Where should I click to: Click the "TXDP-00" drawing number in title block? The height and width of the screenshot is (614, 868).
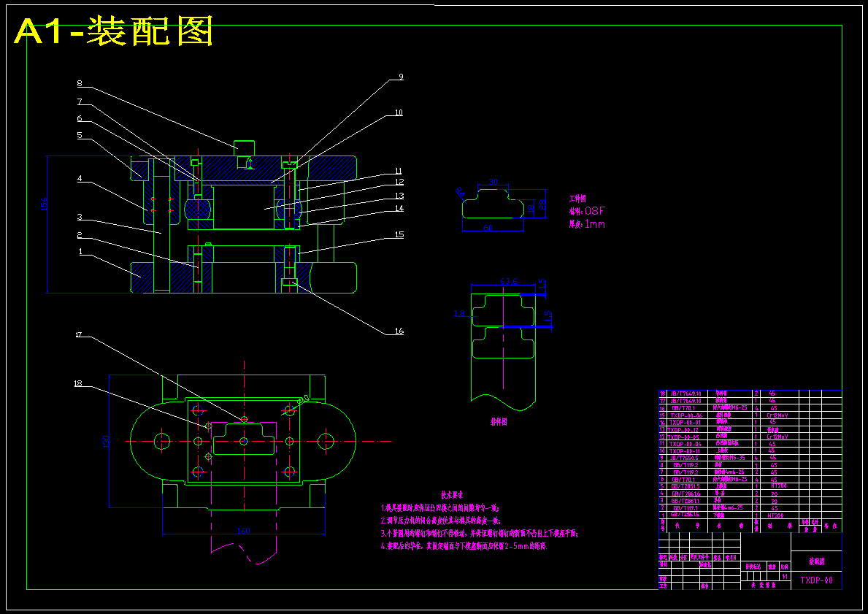[x=816, y=580]
